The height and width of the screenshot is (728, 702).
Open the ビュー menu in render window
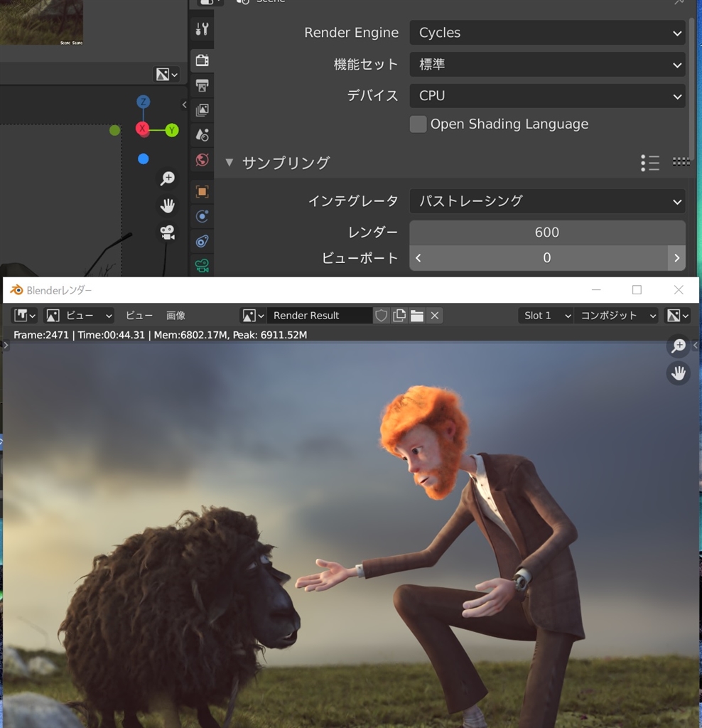pyautogui.click(x=139, y=316)
